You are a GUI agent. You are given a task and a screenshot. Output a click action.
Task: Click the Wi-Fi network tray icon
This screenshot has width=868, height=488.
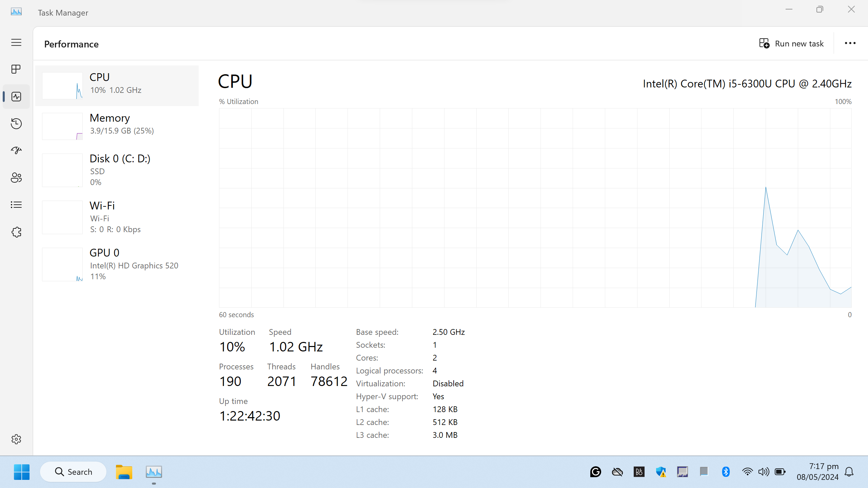click(x=747, y=472)
